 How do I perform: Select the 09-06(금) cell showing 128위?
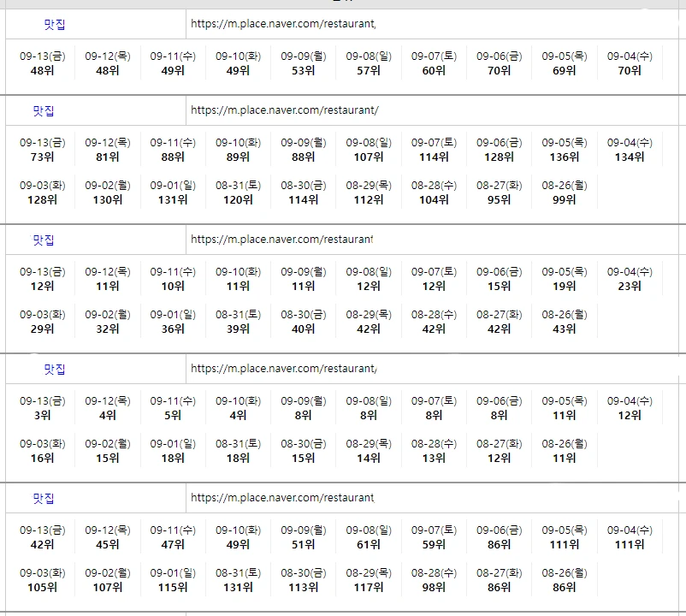pyautogui.click(x=500, y=150)
